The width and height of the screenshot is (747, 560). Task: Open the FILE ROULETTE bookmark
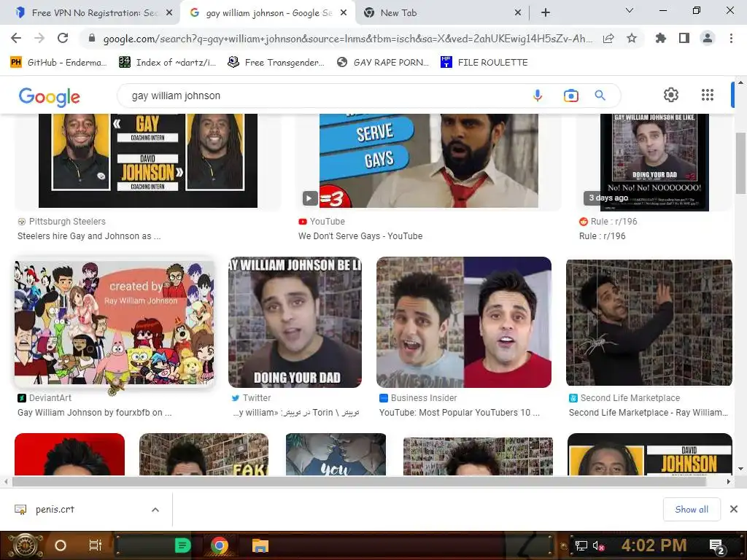pyautogui.click(x=484, y=63)
